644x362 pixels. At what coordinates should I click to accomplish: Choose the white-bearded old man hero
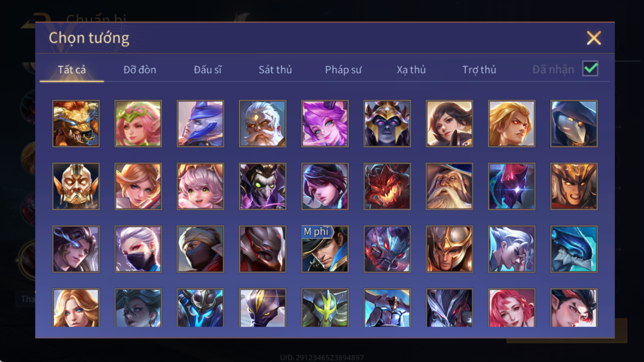pos(263,124)
